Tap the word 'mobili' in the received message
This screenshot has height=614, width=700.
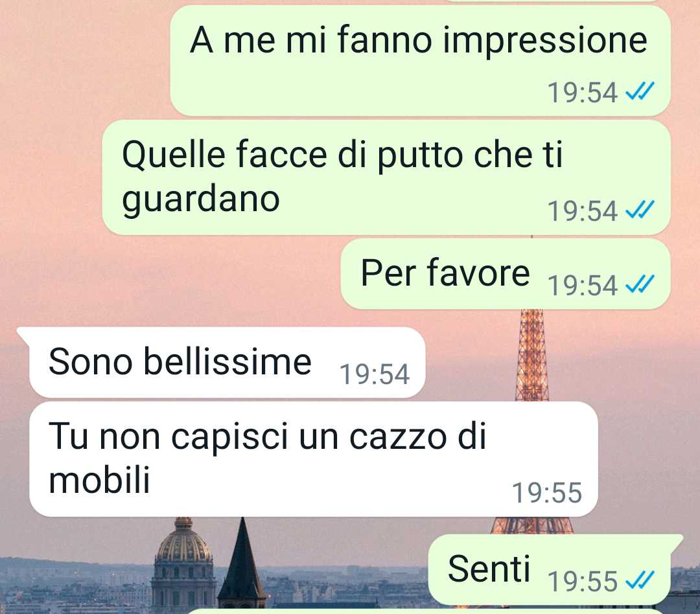click(x=99, y=480)
